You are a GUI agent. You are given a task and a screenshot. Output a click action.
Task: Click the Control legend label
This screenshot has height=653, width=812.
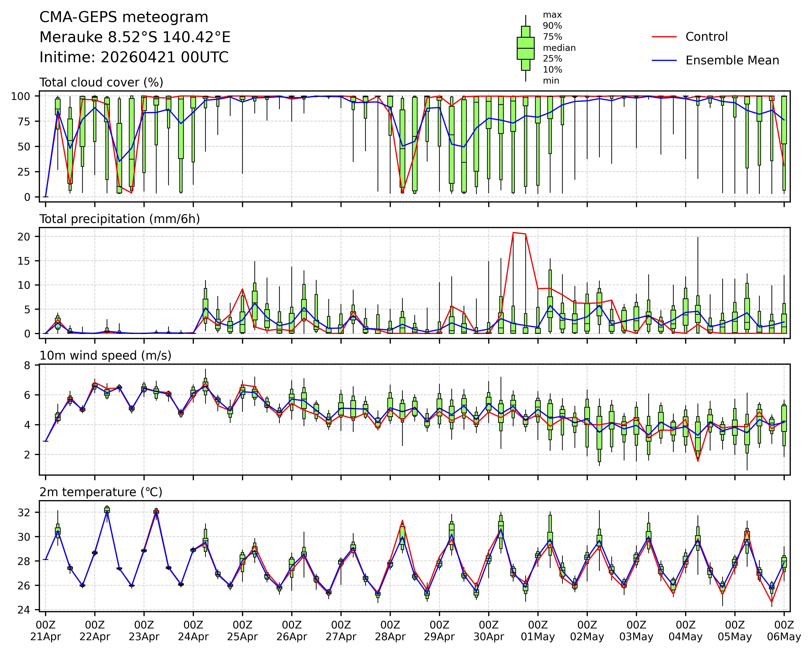click(707, 37)
